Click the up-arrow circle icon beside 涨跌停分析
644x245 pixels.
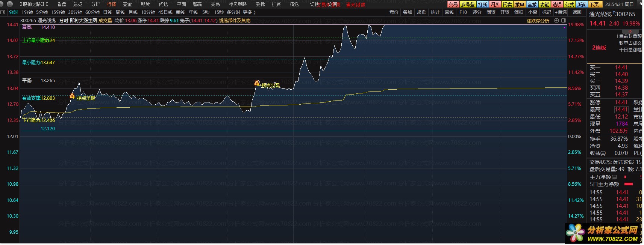[x=556, y=21]
